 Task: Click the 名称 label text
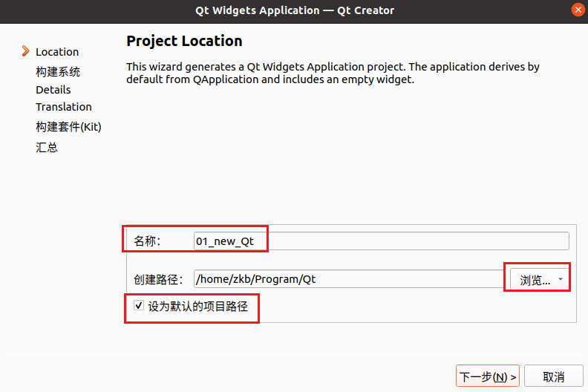pyautogui.click(x=147, y=241)
